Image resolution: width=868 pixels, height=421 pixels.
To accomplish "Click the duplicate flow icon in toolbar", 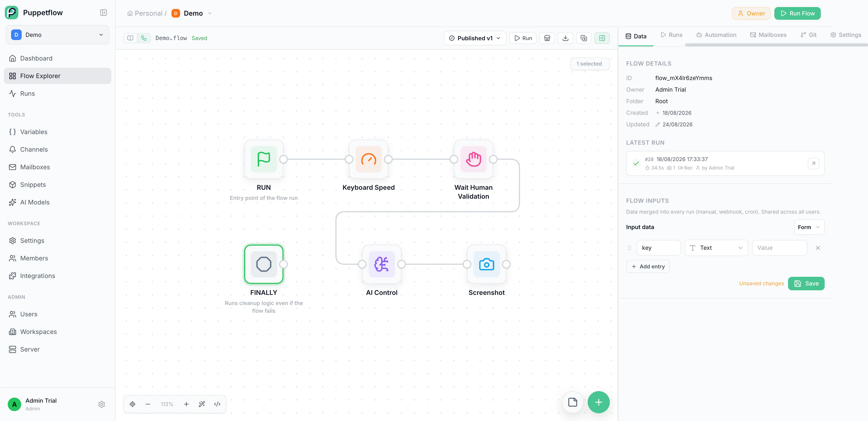I will coord(584,38).
